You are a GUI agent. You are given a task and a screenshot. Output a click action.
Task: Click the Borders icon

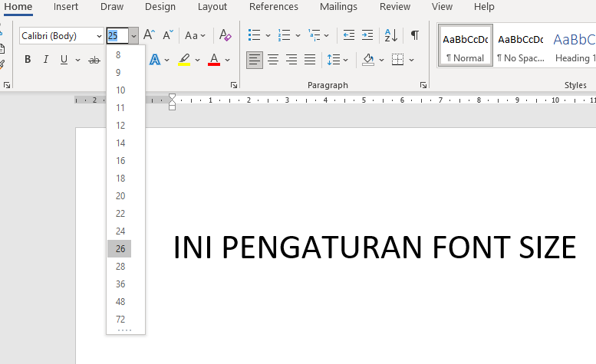pyautogui.click(x=397, y=60)
